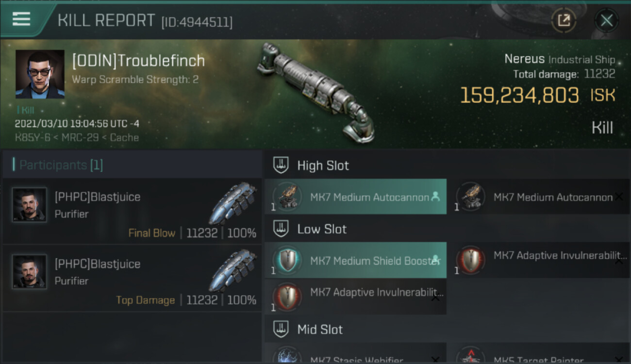The width and height of the screenshot is (631, 364).
Task: Click the red Adaptive Invulnerability icon on right
Action: coord(470,260)
